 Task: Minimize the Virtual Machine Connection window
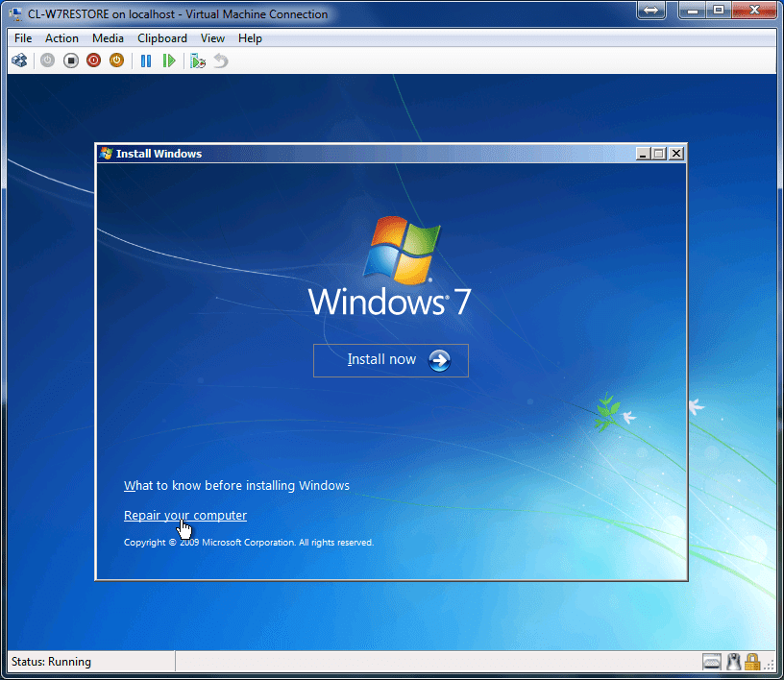click(x=693, y=10)
